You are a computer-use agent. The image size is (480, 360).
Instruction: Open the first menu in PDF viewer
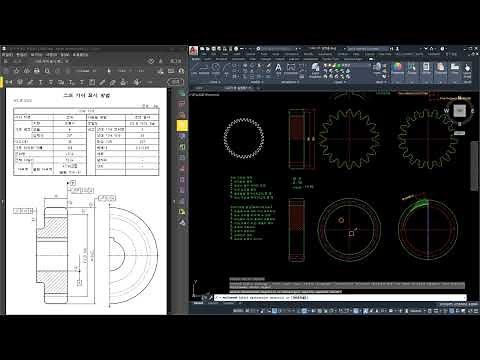8,55
